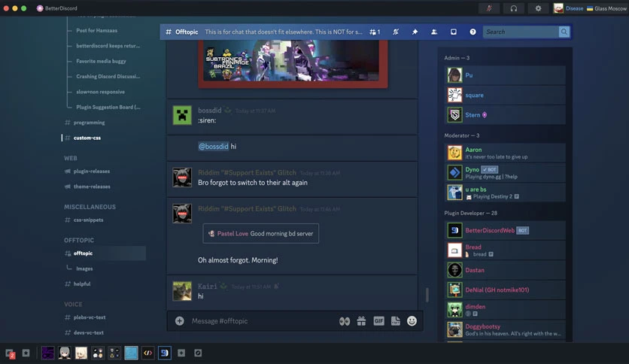
Task: Open the threads icon showing count 1
Action: coord(375,32)
